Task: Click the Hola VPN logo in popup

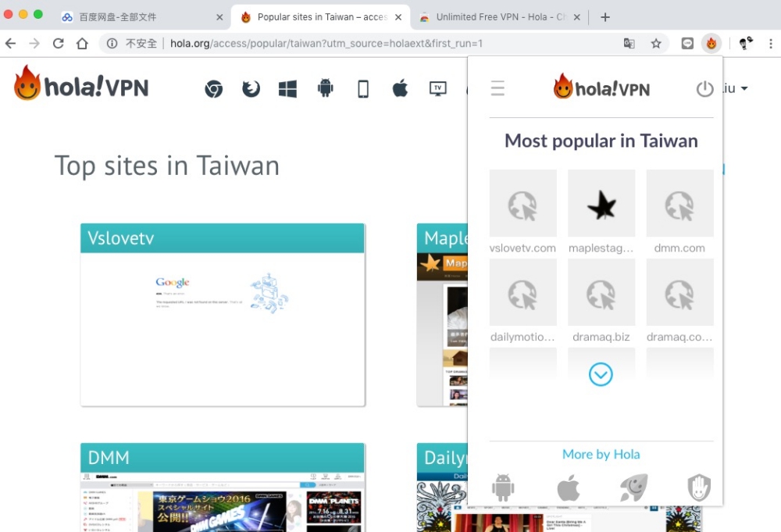Action: (601, 87)
